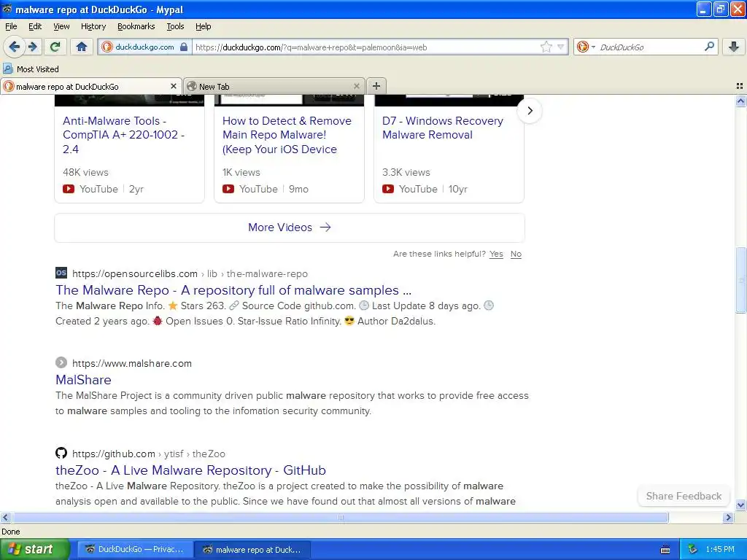Go forward with the forward arrow button
The image size is (747, 560).
coord(33,47)
